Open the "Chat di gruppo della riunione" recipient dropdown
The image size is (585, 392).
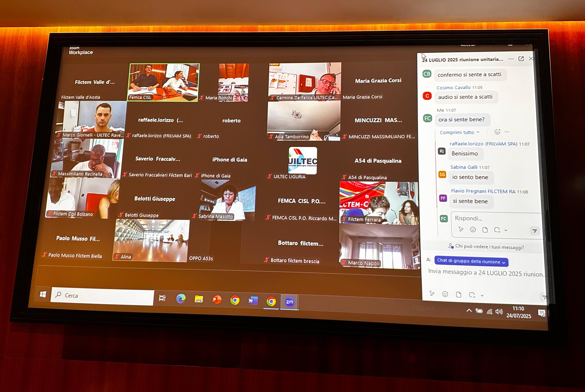point(471,261)
